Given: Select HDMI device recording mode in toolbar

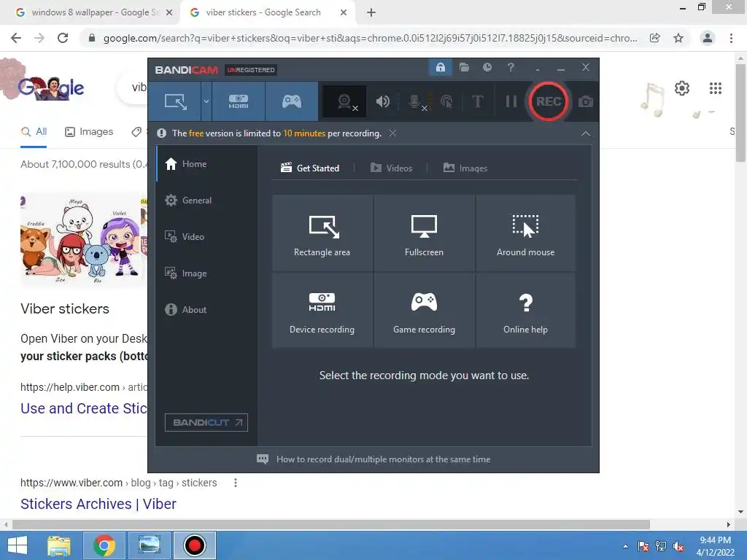Looking at the screenshot, I should click(x=239, y=101).
